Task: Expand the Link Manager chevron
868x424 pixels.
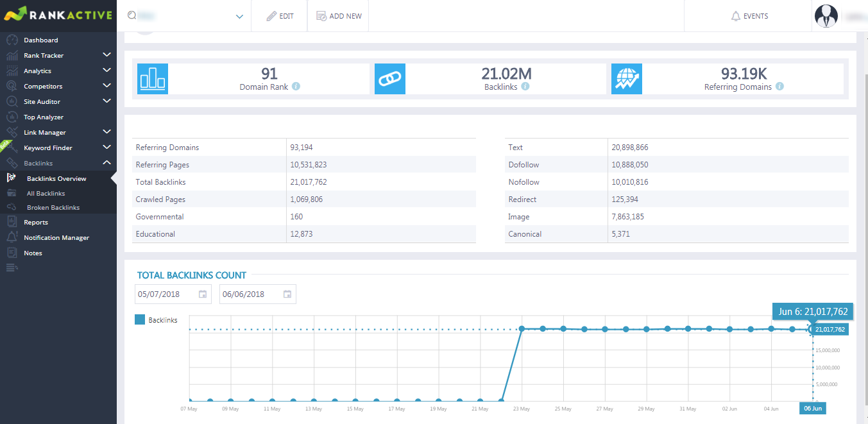Action: point(107,132)
